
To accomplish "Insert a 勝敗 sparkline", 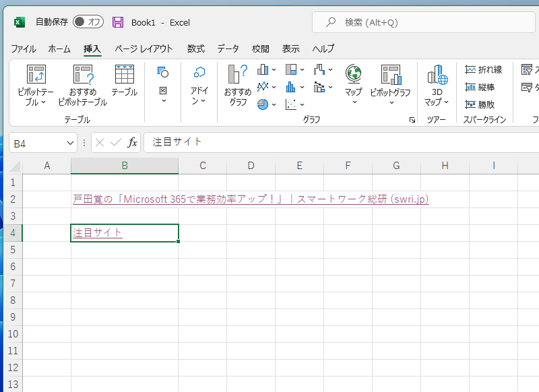I will [480, 104].
